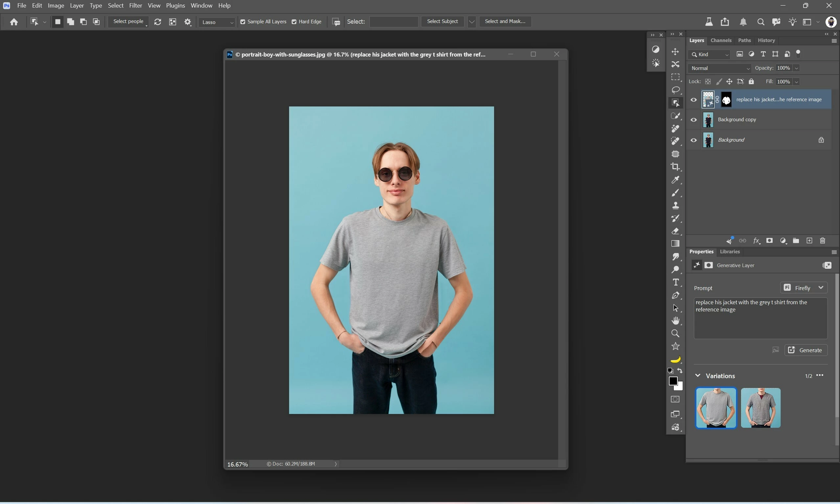Screen dimensions: 840x504
Task: Select the Clone Stamp tool
Action: point(675,205)
